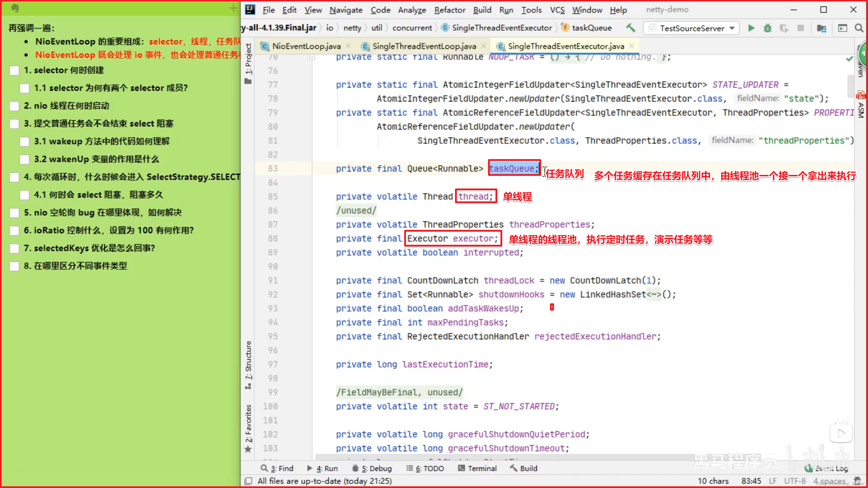
Task: Click the green inspection checkmark indicator
Action: tap(849, 59)
